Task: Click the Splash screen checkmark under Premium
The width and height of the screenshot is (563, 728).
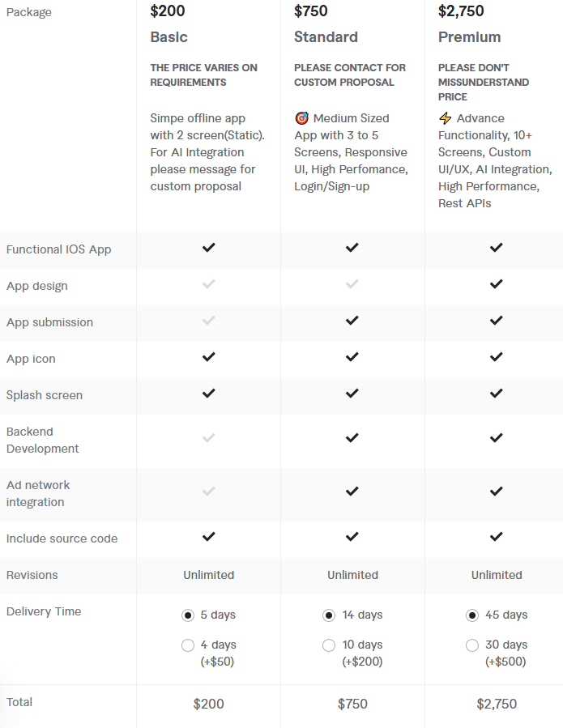Action: [x=496, y=394]
